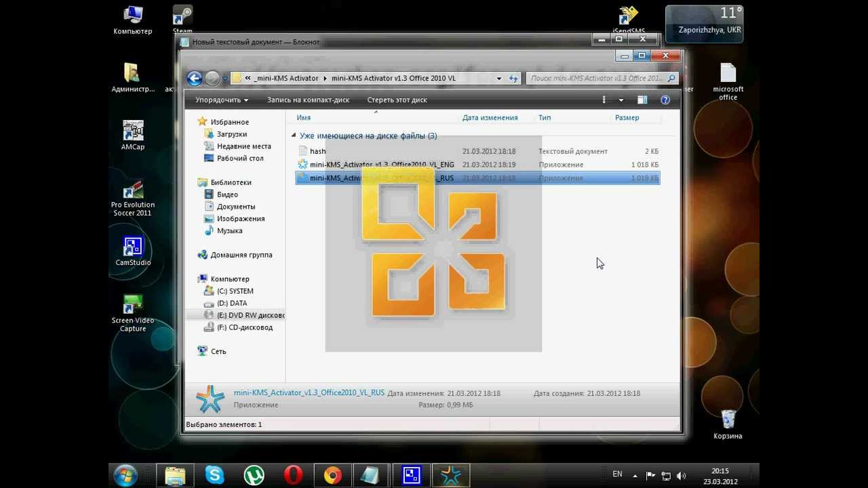Open the Администратор desktop folder
This screenshot has height=488, width=868.
[x=133, y=77]
